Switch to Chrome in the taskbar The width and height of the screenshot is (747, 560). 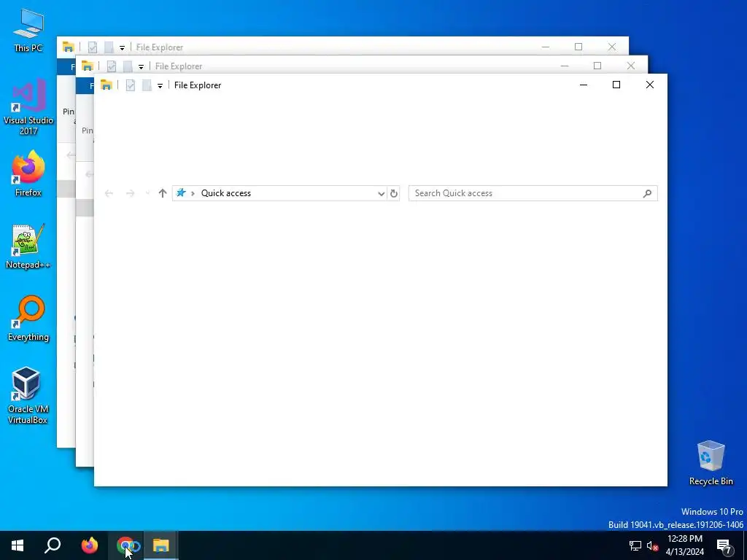pyautogui.click(x=127, y=545)
